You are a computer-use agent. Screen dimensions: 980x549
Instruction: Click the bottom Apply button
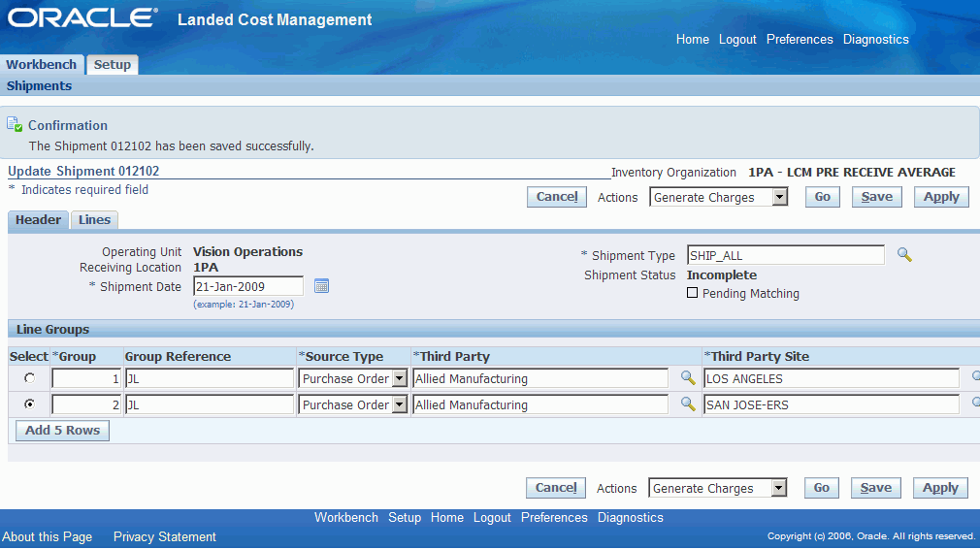click(x=940, y=488)
